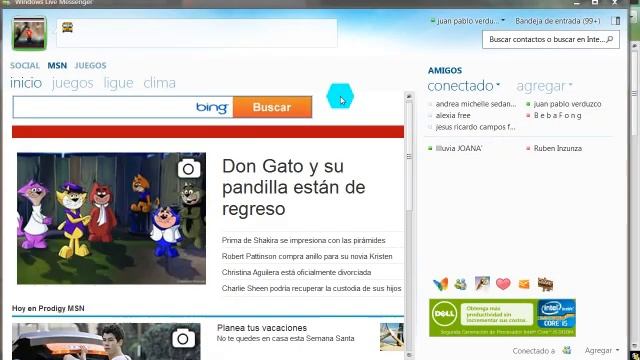Click the two-people contacts icon

click(x=461, y=284)
